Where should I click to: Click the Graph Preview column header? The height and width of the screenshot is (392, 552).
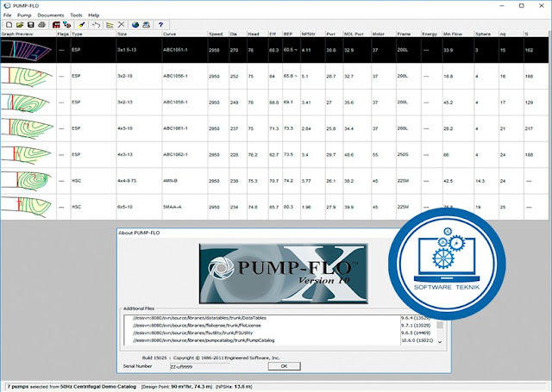tap(28, 34)
